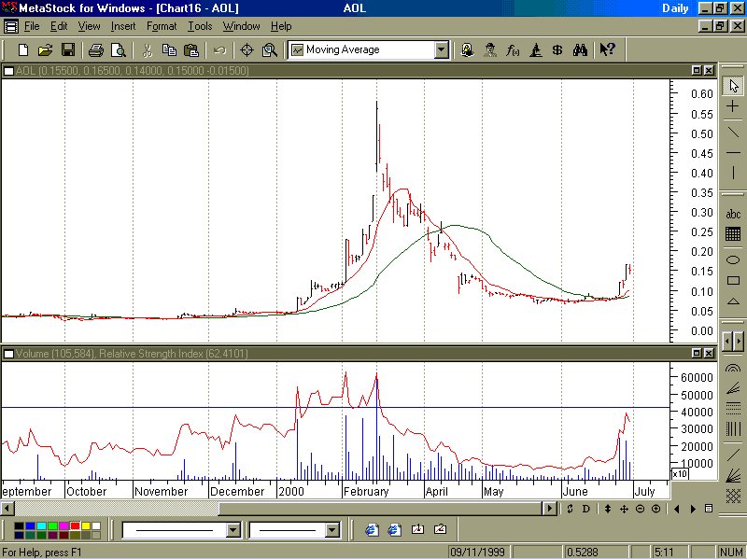
Task: Choose the plus-sign crosshair tool in side palette
Action: [733, 106]
